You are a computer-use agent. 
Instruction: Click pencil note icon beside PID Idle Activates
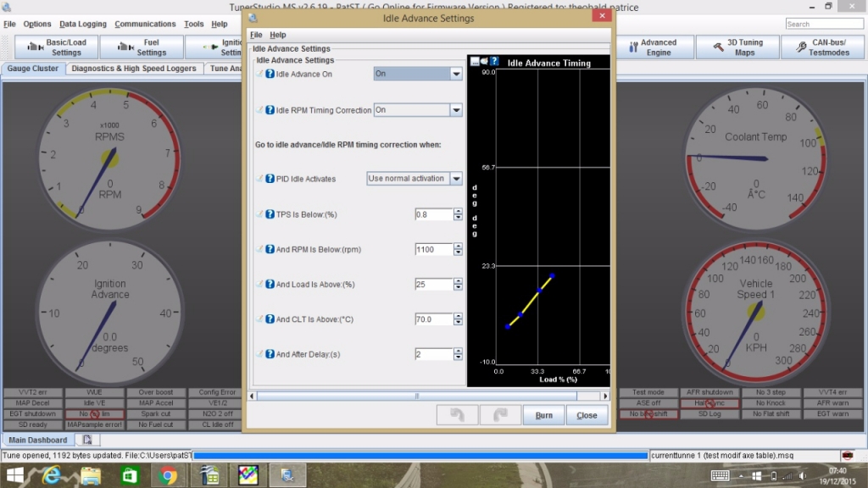(x=259, y=178)
